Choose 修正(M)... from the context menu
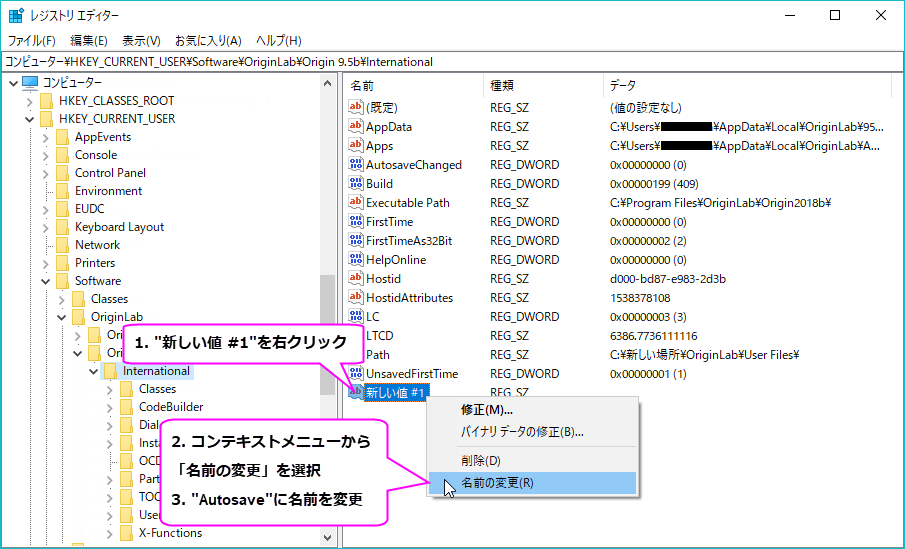The height and width of the screenshot is (549, 905). [532, 410]
